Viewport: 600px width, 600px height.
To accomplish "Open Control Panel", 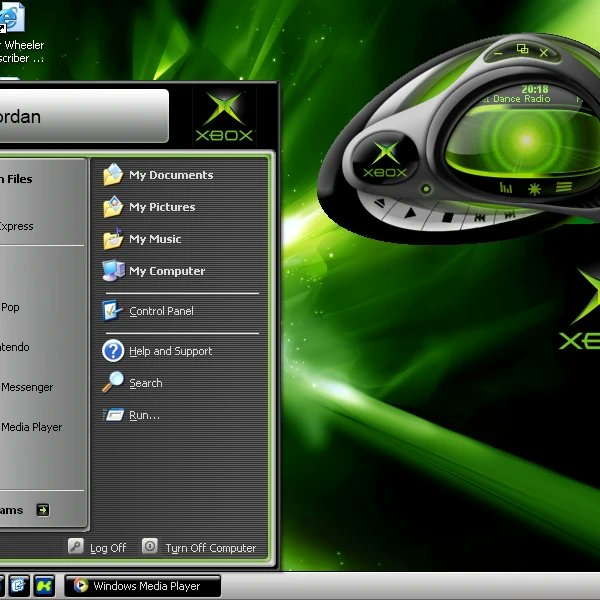I will click(148, 311).
